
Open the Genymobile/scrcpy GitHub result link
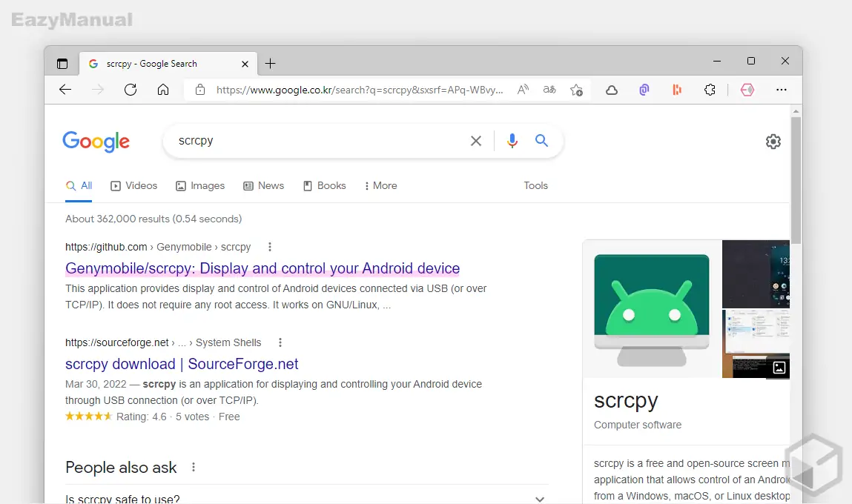tap(262, 268)
